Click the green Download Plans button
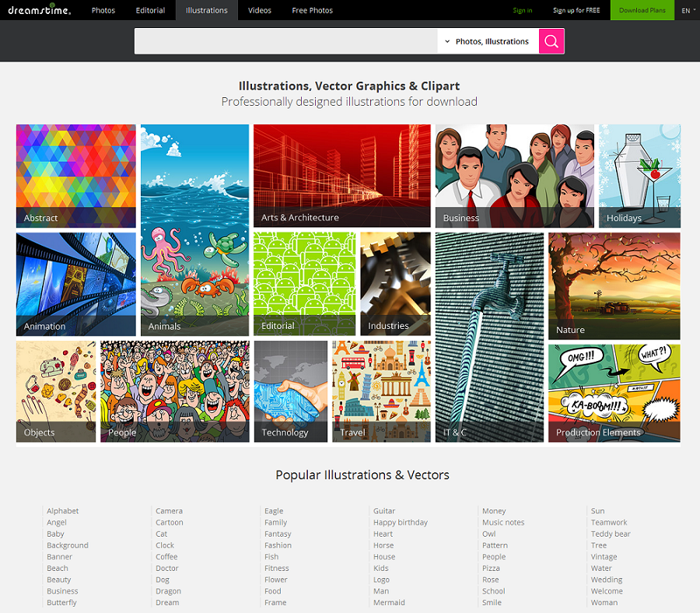 642,10
